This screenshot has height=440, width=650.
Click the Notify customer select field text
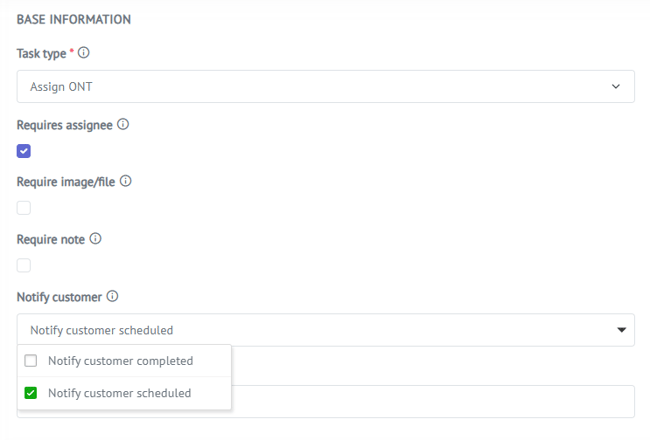[x=102, y=330]
